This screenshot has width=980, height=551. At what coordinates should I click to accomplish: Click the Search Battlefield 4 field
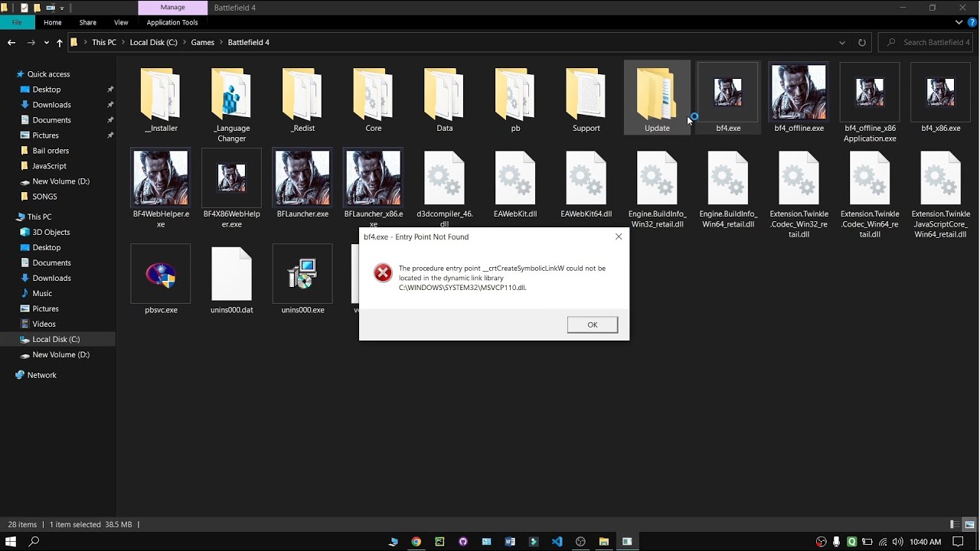(x=926, y=43)
